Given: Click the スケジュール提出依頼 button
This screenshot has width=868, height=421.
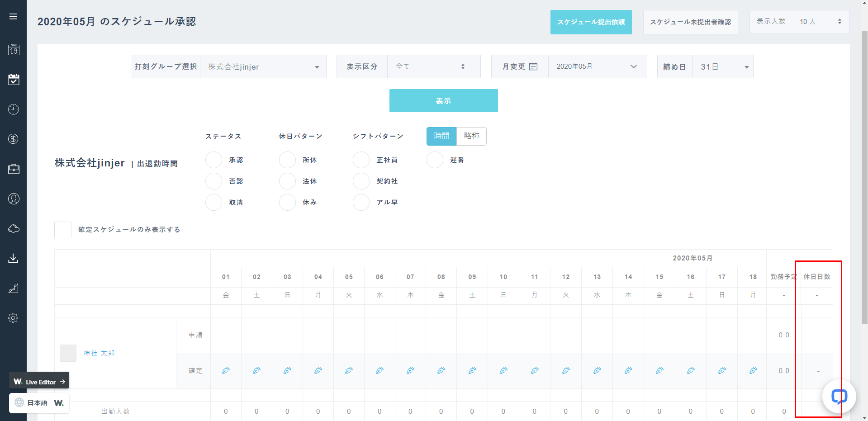Looking at the screenshot, I should (x=591, y=22).
